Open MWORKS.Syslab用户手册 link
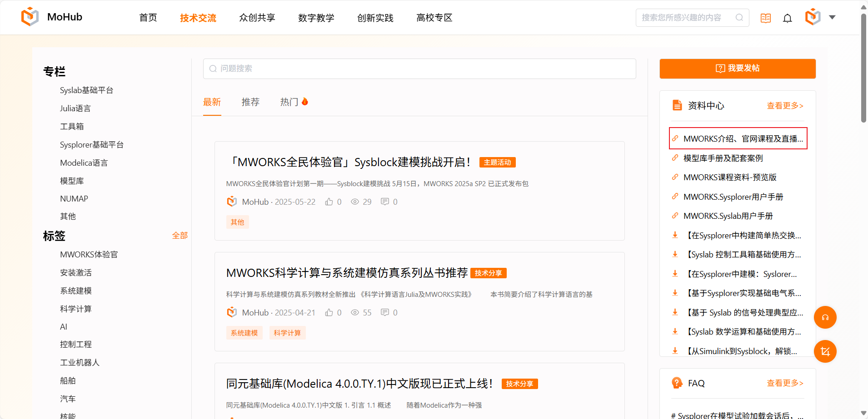The image size is (868, 419). click(x=728, y=216)
